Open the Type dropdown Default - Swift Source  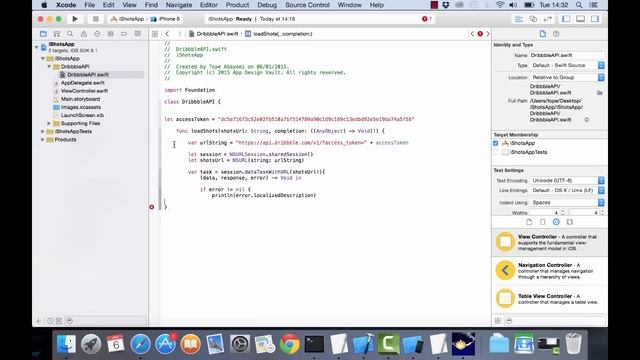pos(567,65)
